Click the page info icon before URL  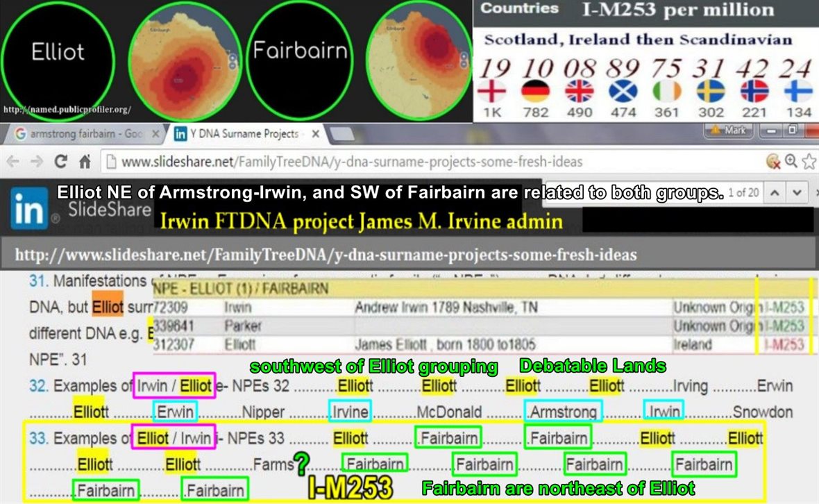coord(111,162)
